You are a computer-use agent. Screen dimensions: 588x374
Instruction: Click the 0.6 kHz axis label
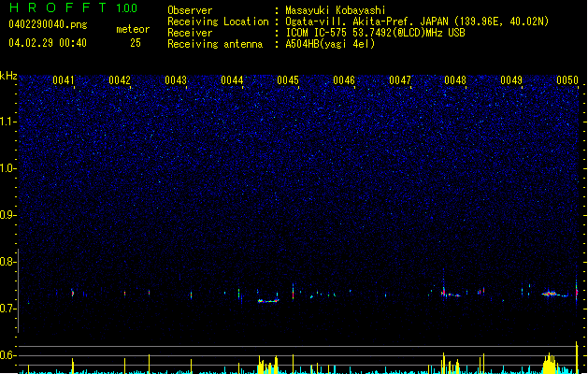click(x=8, y=355)
